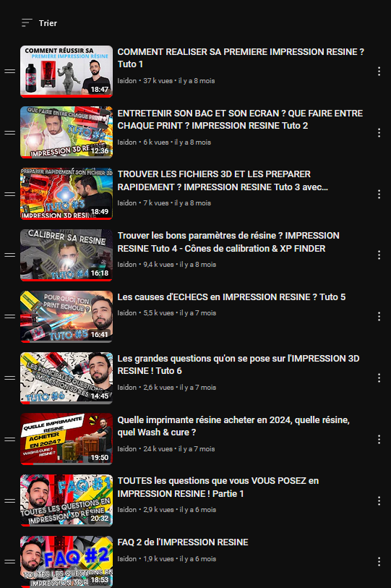
Task: Show options for Tuto 4 calibration video
Action: click(x=379, y=255)
